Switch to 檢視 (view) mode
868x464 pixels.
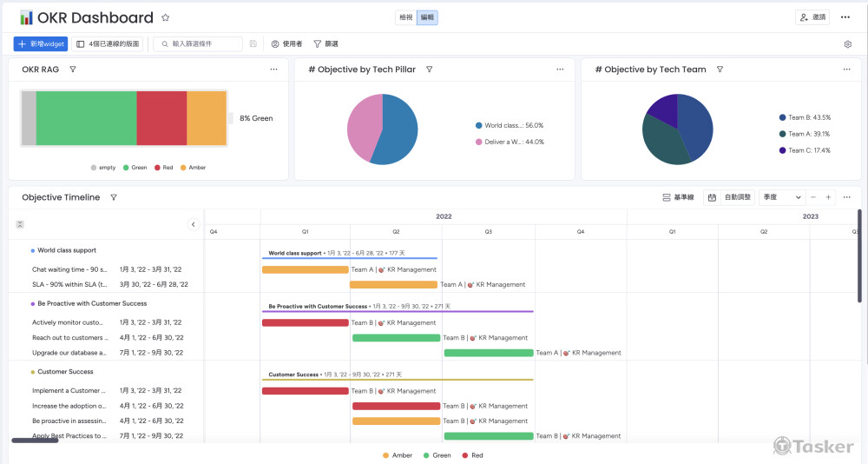405,17
